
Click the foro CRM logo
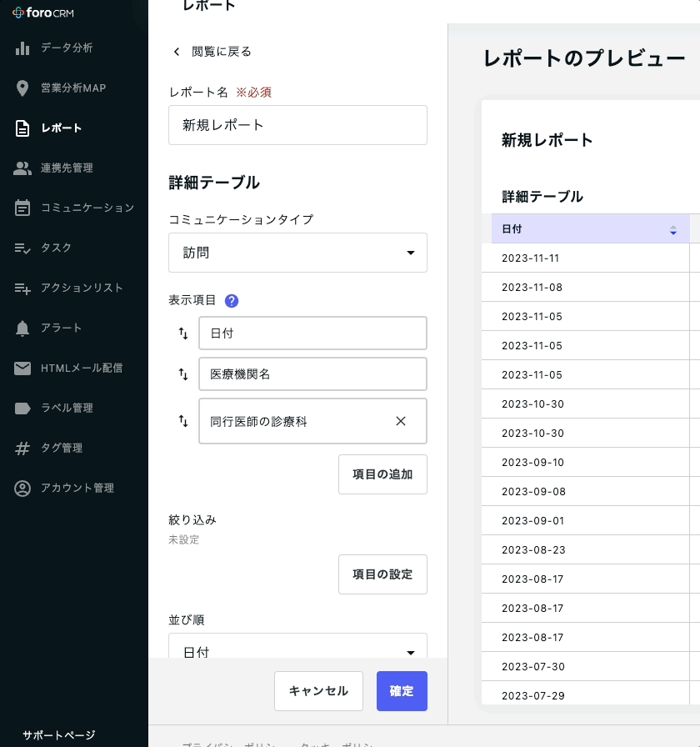coord(42,13)
